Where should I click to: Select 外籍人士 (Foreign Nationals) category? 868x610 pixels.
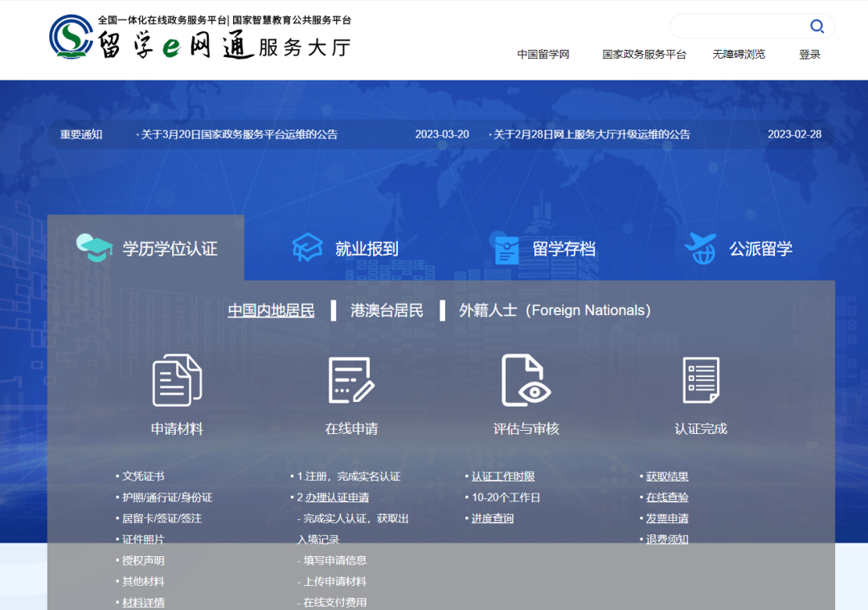pyautogui.click(x=555, y=310)
